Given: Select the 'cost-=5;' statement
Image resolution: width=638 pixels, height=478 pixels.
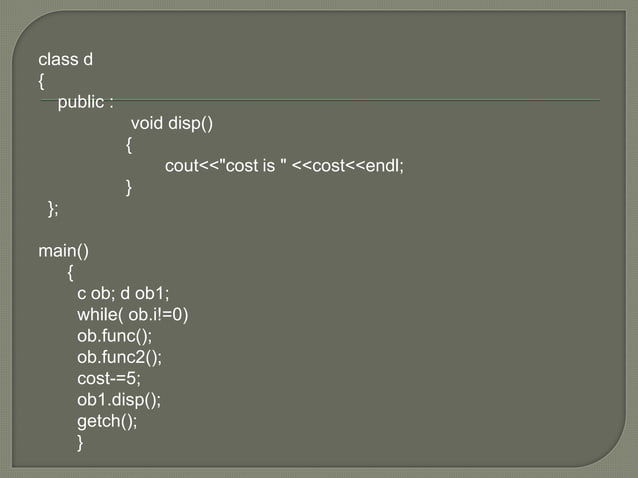Looking at the screenshot, I should click(109, 378).
